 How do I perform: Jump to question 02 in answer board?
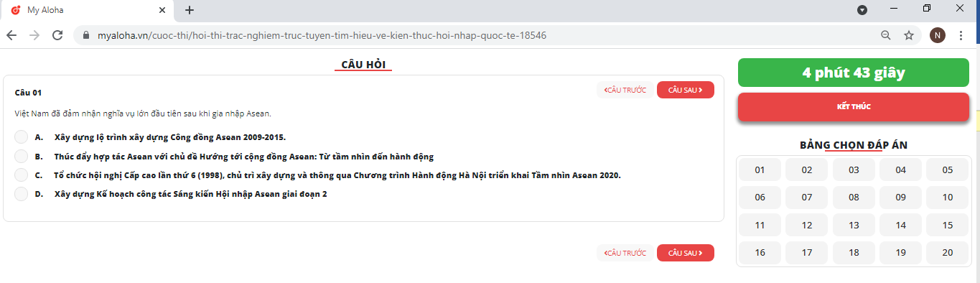coord(807,170)
